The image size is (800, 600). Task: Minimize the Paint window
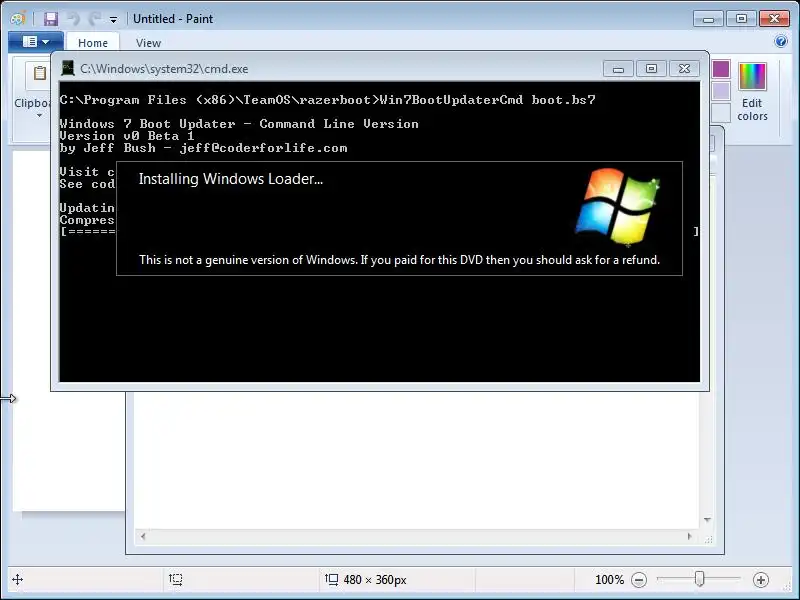point(708,19)
